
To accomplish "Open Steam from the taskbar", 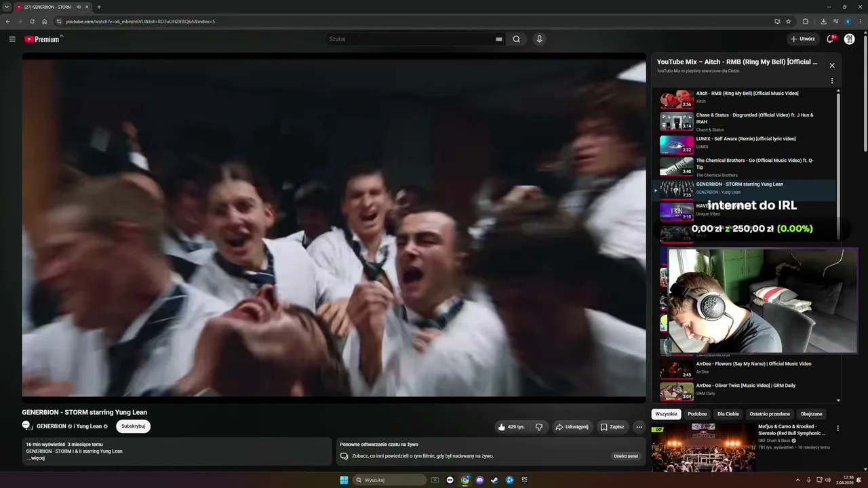I will pos(494,481).
